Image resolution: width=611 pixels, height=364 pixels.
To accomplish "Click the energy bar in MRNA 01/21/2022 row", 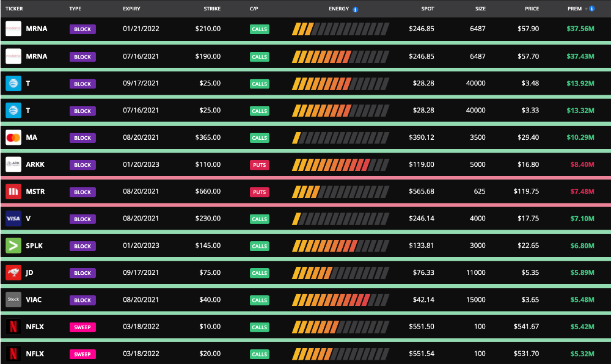I will click(340, 29).
